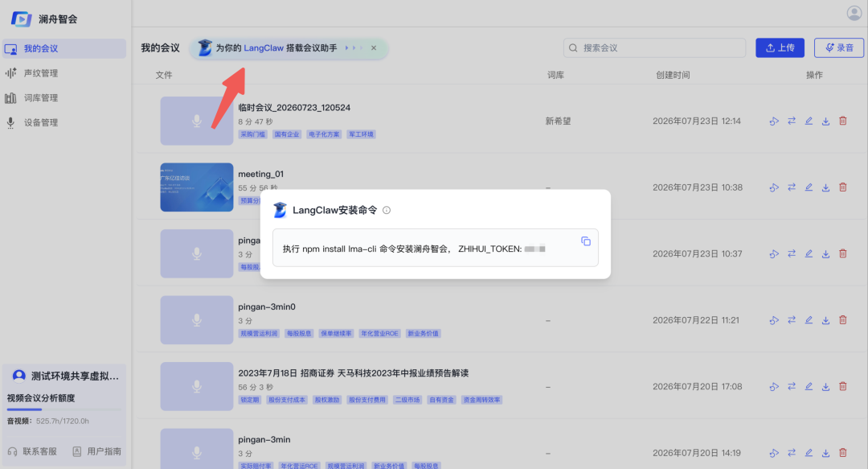The height and width of the screenshot is (469, 868).
Task: Delete the meeting_01 entry
Action: point(842,187)
